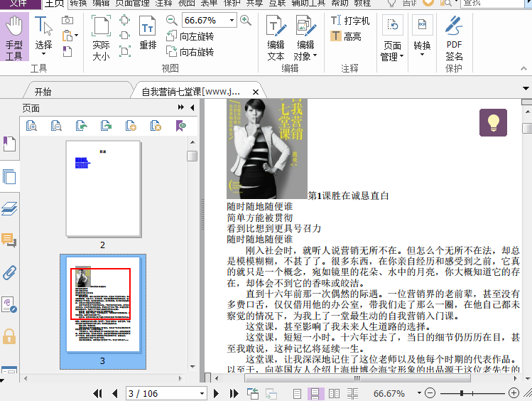Viewport: 532px width, 401px height.
Task: Expand the Pages panel with double arrow
Action: (181, 107)
